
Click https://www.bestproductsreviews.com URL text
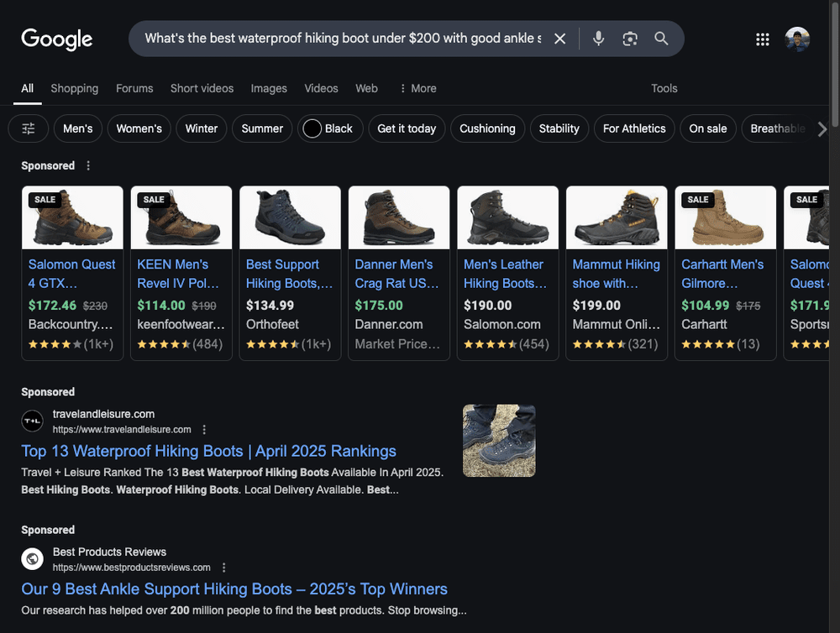coord(131,568)
